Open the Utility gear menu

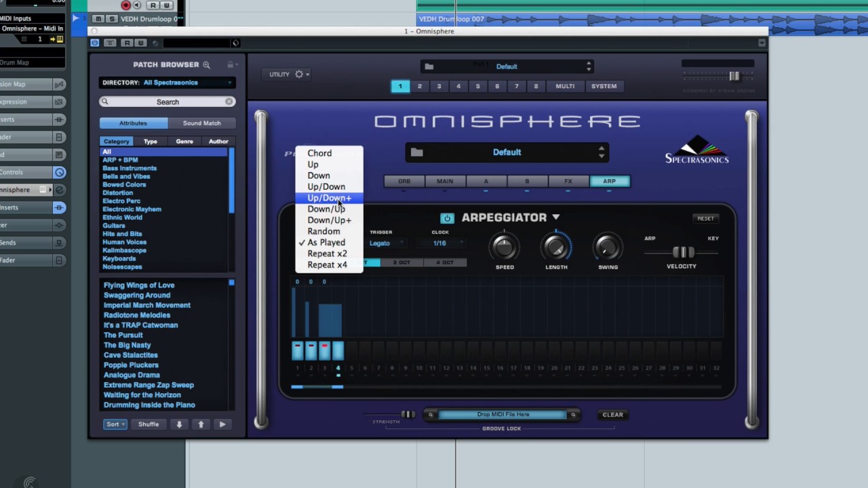pyautogui.click(x=301, y=75)
